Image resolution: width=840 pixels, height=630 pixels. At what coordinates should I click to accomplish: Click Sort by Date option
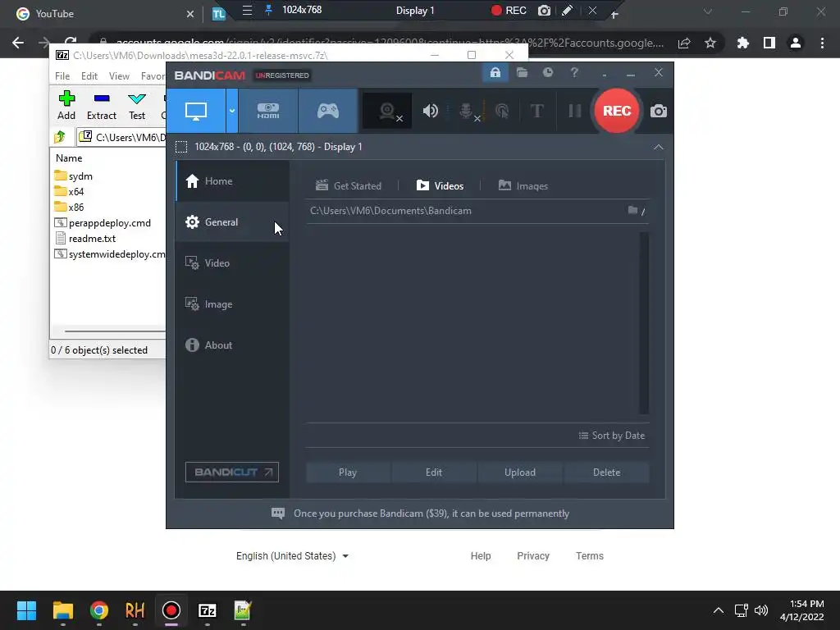tap(612, 436)
